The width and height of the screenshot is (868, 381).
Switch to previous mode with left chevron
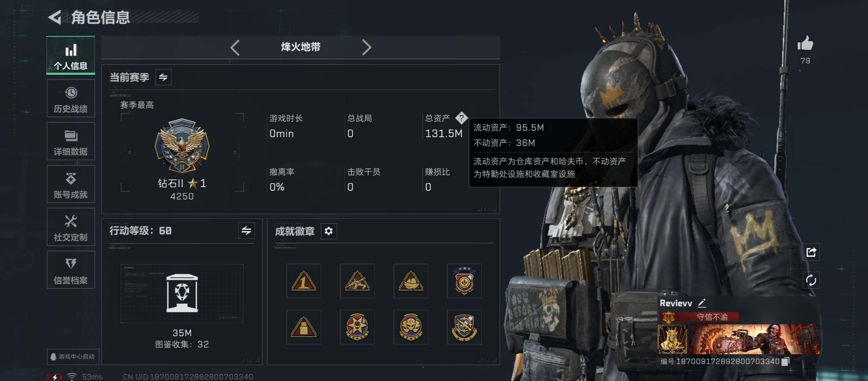[x=235, y=47]
